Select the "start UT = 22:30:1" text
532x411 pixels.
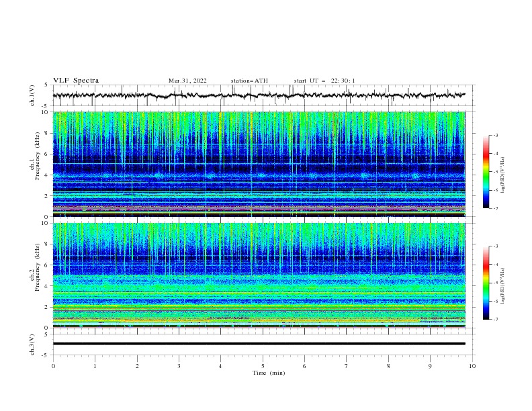pyautogui.click(x=324, y=81)
